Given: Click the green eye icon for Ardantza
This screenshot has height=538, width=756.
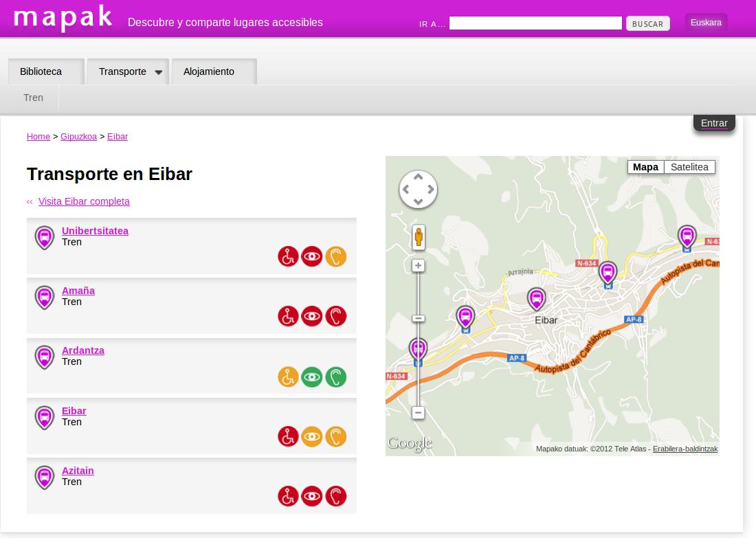Looking at the screenshot, I should 312,377.
